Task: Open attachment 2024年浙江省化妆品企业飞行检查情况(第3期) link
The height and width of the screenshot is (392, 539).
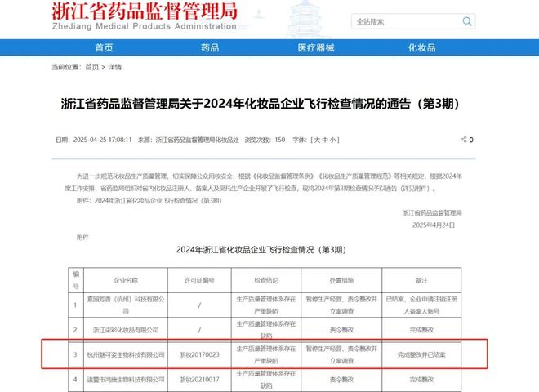Action: (x=158, y=200)
